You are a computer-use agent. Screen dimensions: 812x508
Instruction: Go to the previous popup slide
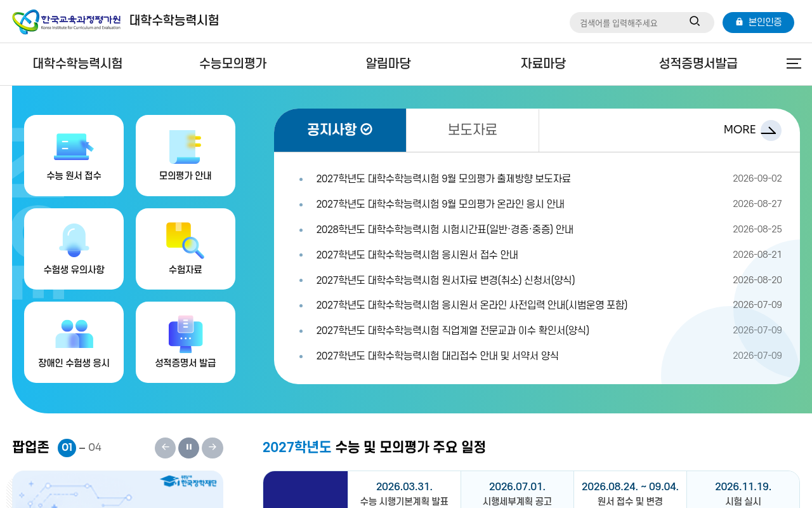point(165,448)
